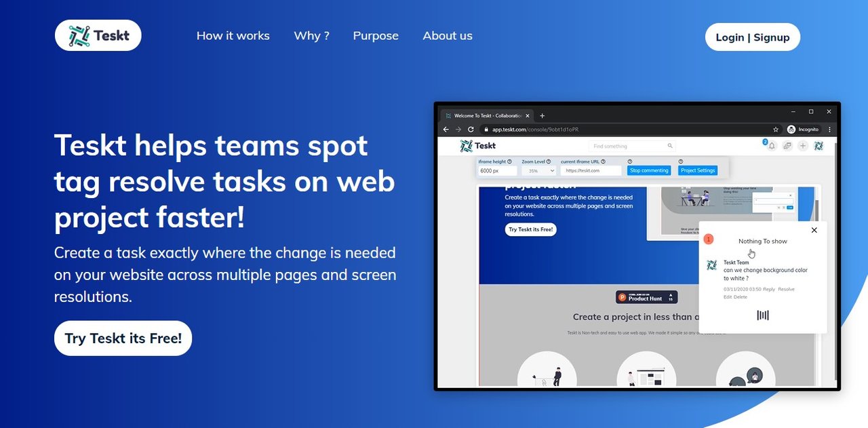Click the loading bars icon in comment popup
Image resolution: width=868 pixels, height=428 pixels.
pos(763,315)
